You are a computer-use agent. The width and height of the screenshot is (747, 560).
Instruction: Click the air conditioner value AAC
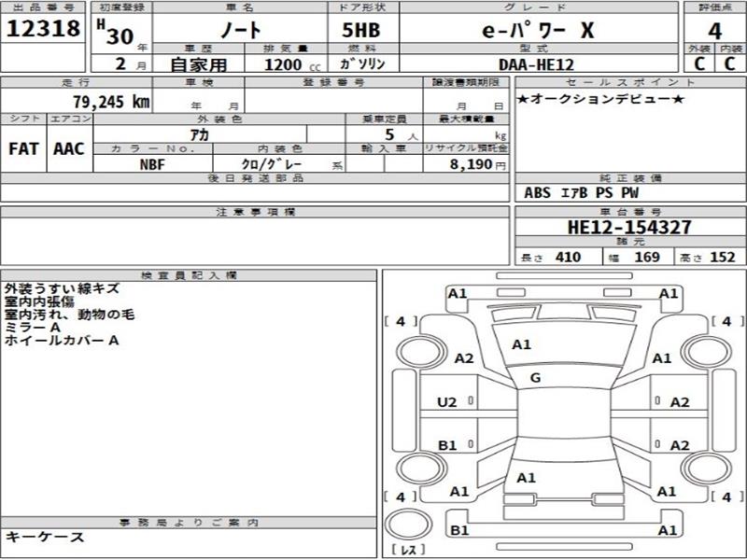click(68, 149)
